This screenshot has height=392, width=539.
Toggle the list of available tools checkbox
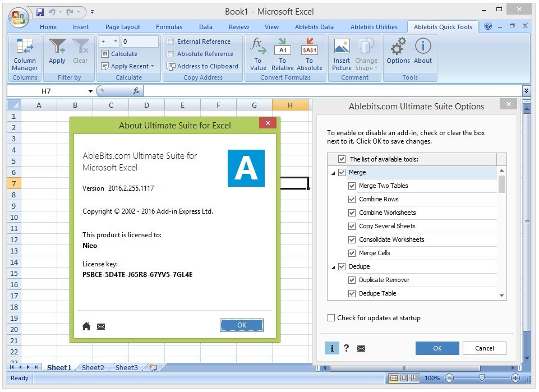pos(342,159)
